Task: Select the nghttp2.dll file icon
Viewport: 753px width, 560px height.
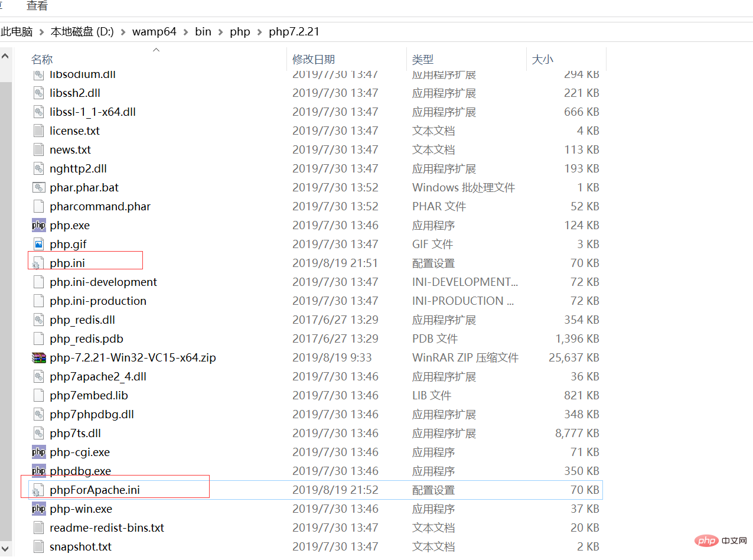Action: 39,168
